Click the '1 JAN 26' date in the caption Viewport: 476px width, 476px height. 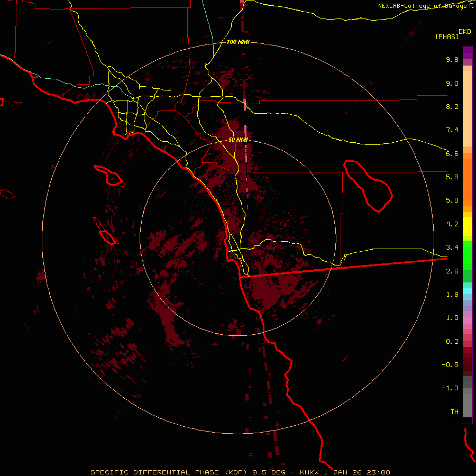tap(343, 472)
